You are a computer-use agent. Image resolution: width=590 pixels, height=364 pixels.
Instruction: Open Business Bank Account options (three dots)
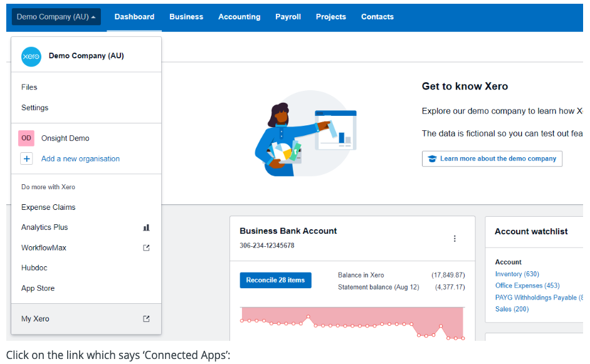[x=455, y=239]
